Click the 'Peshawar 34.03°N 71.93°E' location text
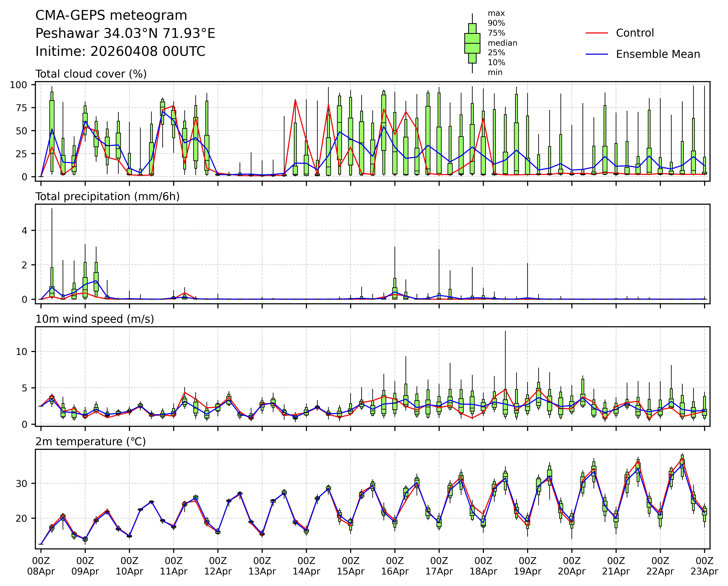The height and width of the screenshot is (586, 728). (x=125, y=33)
